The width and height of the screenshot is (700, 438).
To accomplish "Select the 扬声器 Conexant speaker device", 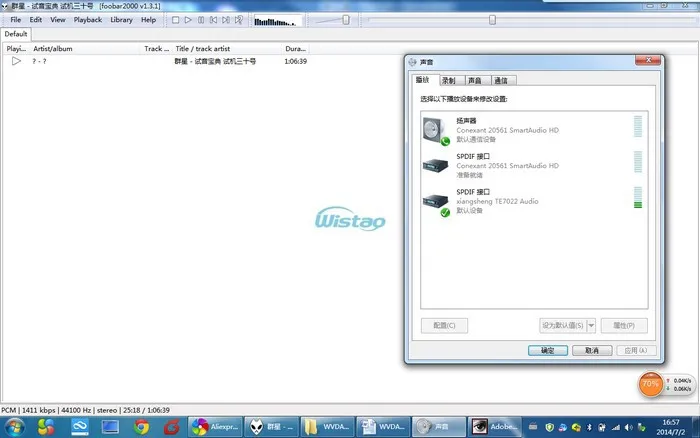I will [x=534, y=130].
